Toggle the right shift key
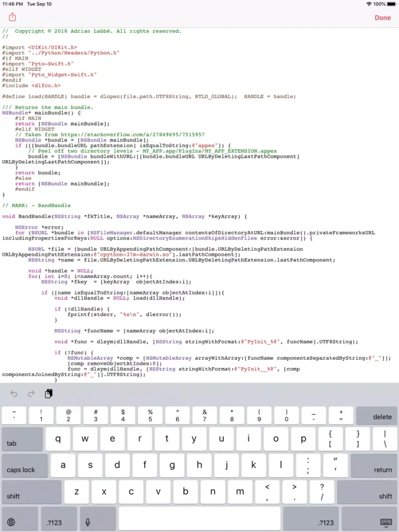 [375, 492]
